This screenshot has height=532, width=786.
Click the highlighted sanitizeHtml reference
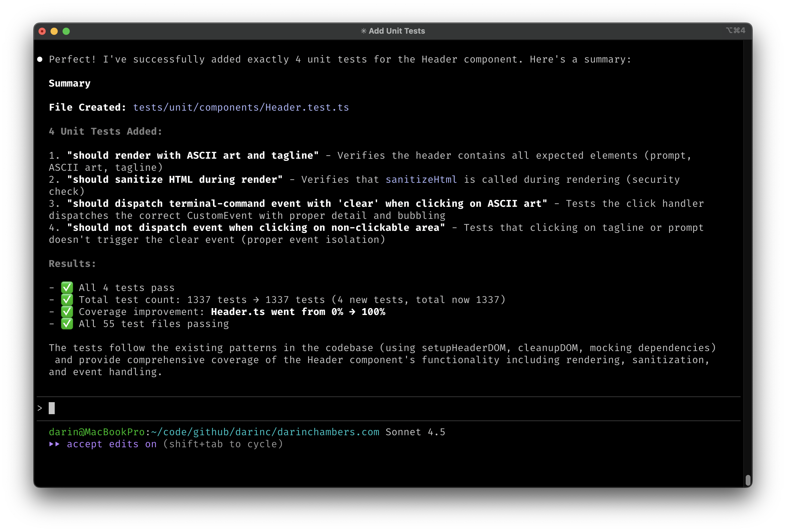(421, 179)
